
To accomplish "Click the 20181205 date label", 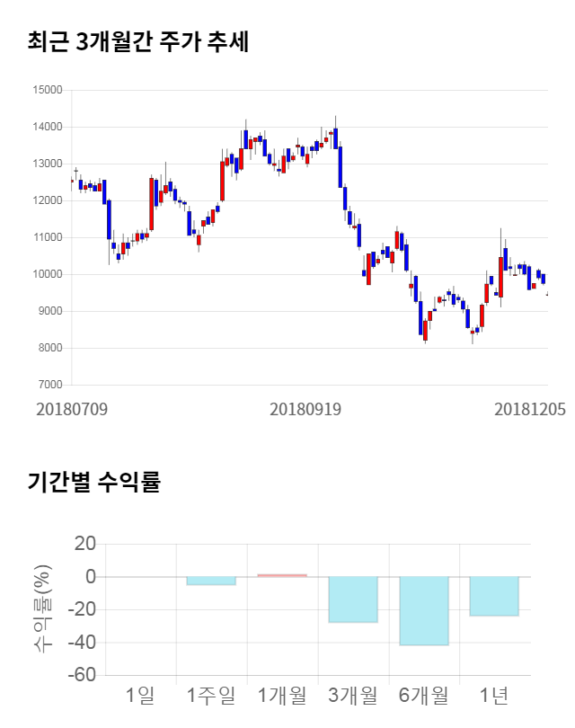I will click(x=530, y=409).
